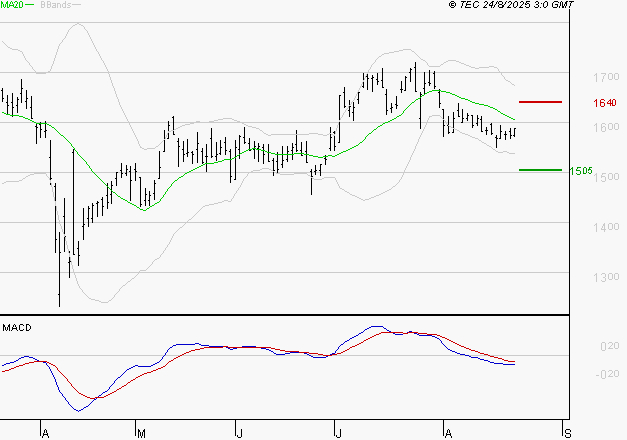The height and width of the screenshot is (440, 627).
Task: Click the M month marker on time axis
Action: point(141,433)
